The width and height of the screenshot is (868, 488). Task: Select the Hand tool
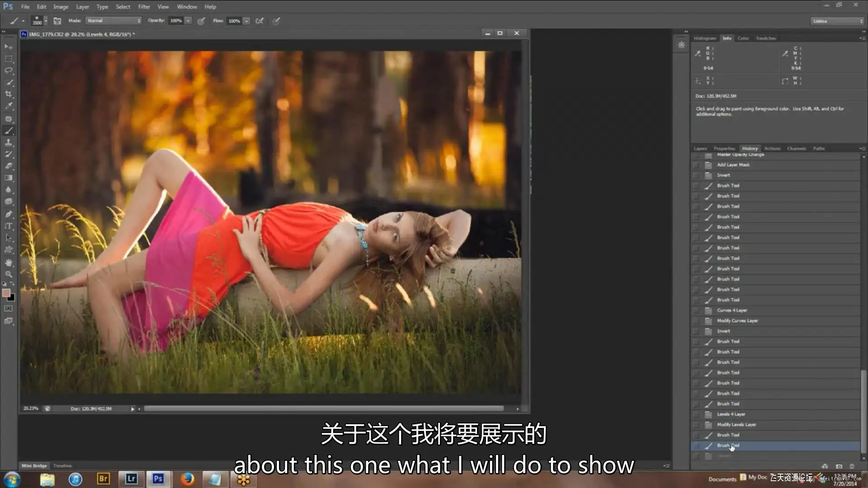pyautogui.click(x=9, y=262)
